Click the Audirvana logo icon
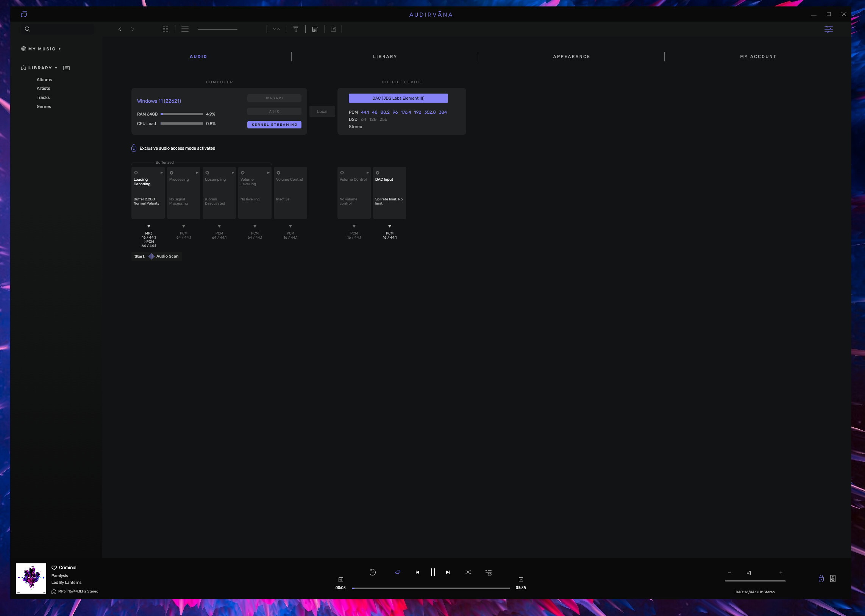Viewport: 865px width, 616px height. click(x=24, y=14)
